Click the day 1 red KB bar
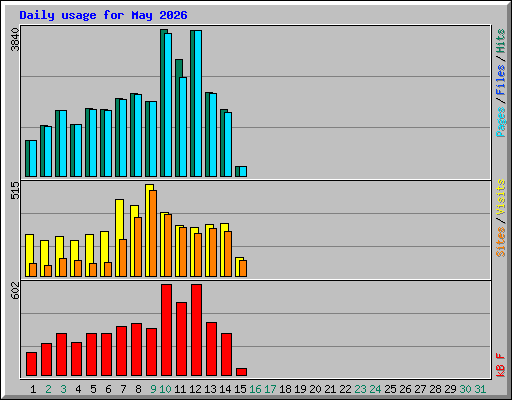Screen dimensions: 512x400 31,364
